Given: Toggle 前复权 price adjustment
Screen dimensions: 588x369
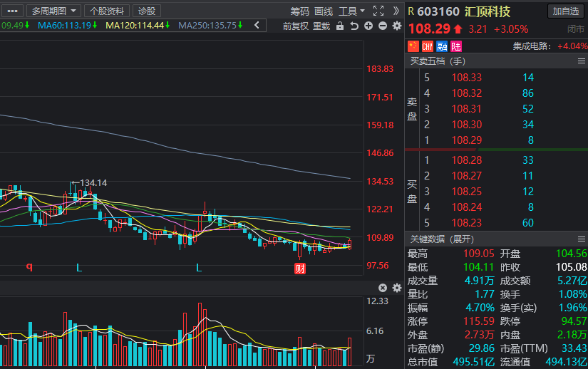Looking at the screenshot, I should tap(296, 26).
